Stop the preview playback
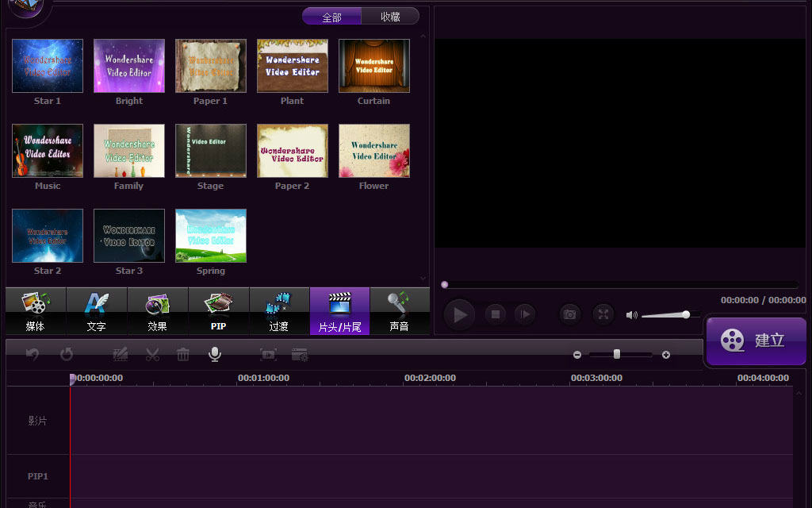Image resolution: width=812 pixels, height=508 pixels. click(x=495, y=314)
